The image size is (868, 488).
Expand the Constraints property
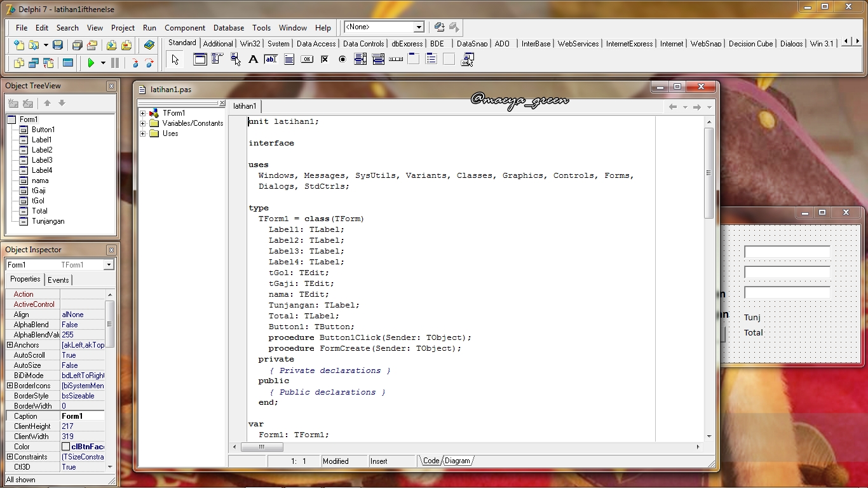tap(10, 457)
